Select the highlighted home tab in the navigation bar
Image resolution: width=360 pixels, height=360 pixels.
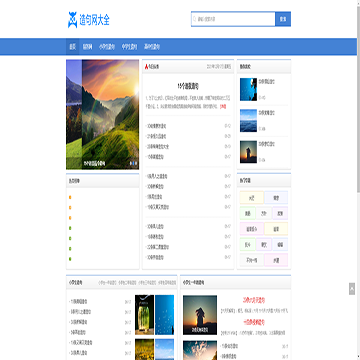point(73,47)
